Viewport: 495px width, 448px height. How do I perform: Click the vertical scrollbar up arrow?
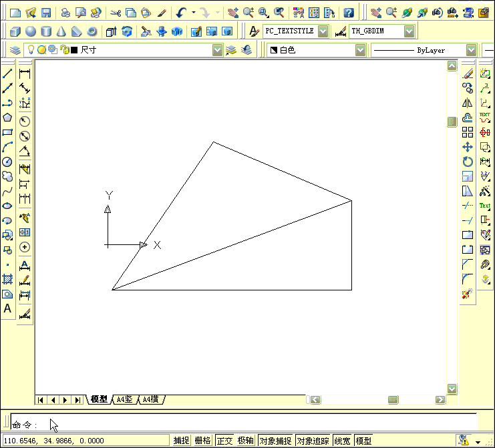point(452,66)
